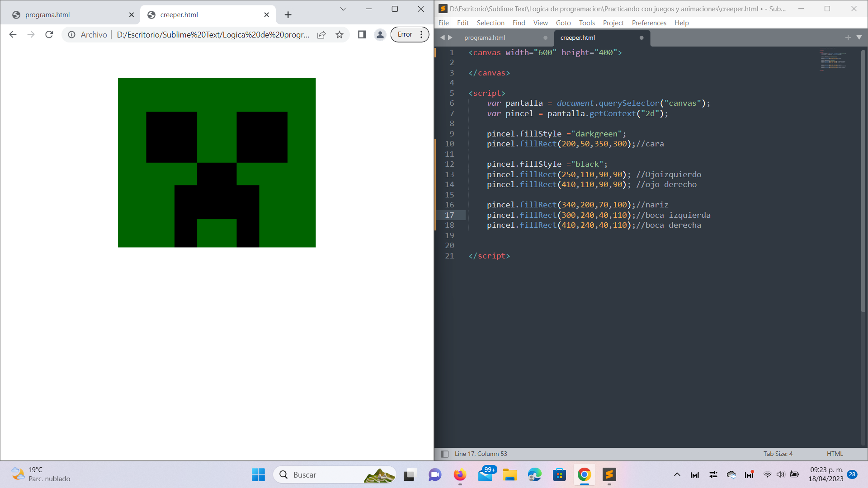Close creeper.html via its unsaved dot

(642, 38)
